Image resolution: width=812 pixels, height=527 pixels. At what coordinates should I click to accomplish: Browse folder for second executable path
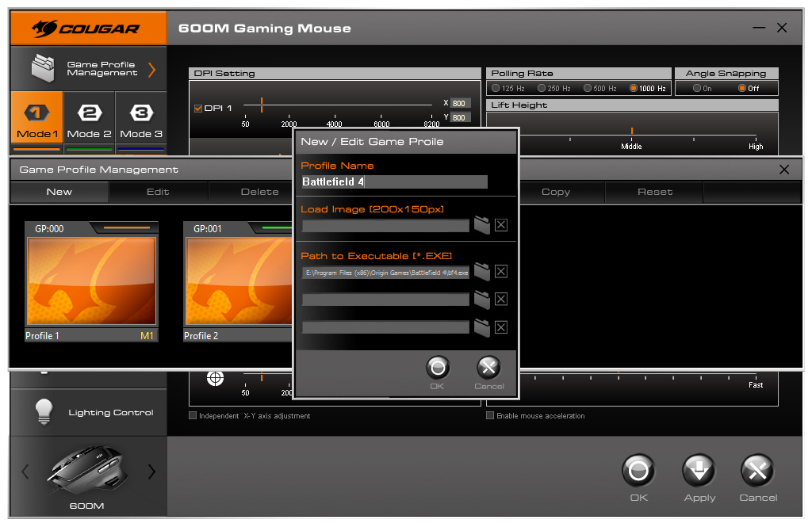(x=481, y=300)
